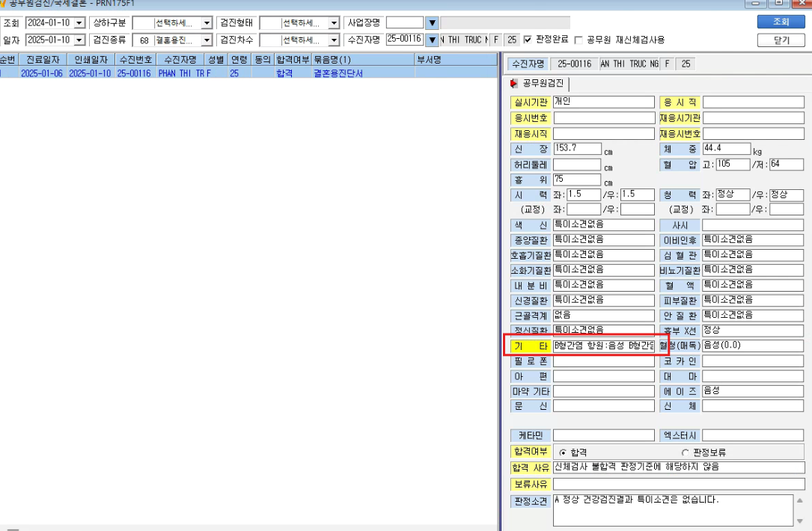The height and width of the screenshot is (531, 812).
Task: Enable 공무원 재신체검사용 checkbox
Action: click(579, 40)
